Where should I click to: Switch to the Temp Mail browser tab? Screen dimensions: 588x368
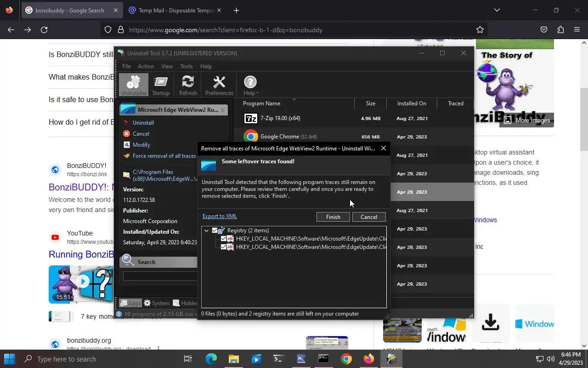pyautogui.click(x=175, y=10)
